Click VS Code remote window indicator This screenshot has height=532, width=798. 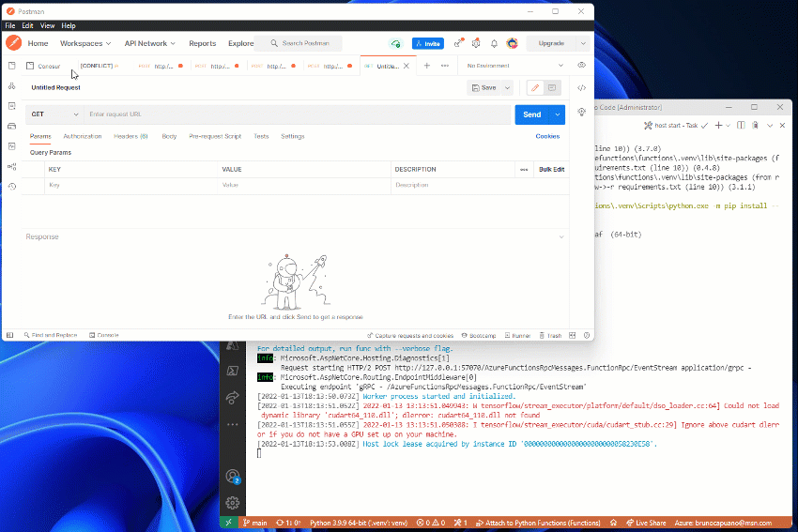pyautogui.click(x=228, y=523)
